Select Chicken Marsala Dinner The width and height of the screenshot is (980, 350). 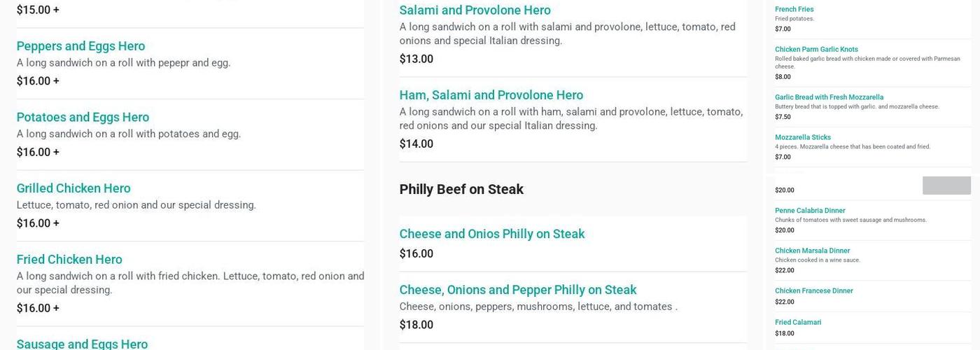pos(812,251)
